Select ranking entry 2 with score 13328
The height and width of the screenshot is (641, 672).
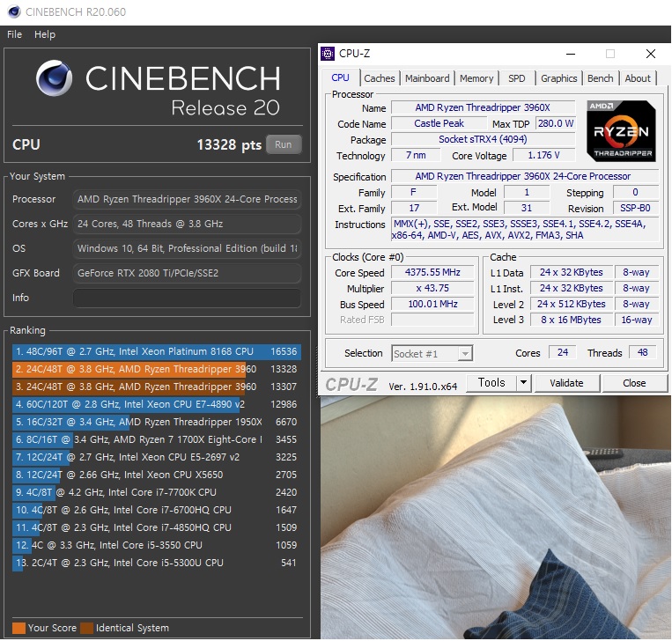coord(157,369)
